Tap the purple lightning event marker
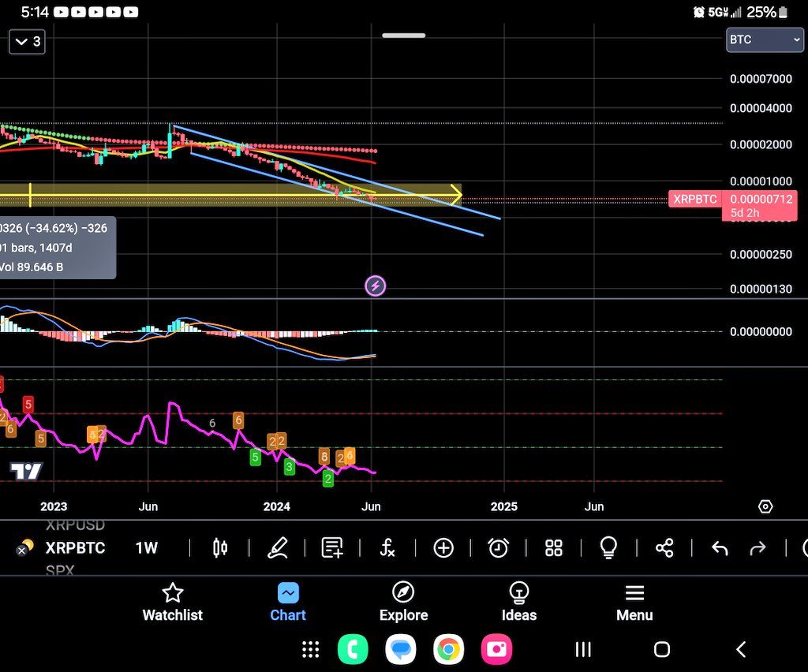 (x=375, y=286)
